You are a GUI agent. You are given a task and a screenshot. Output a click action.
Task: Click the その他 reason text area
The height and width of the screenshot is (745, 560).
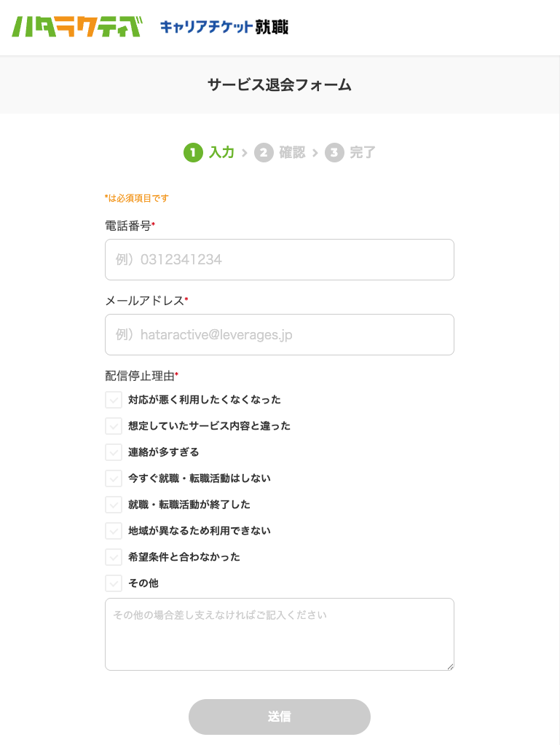pyautogui.click(x=280, y=634)
